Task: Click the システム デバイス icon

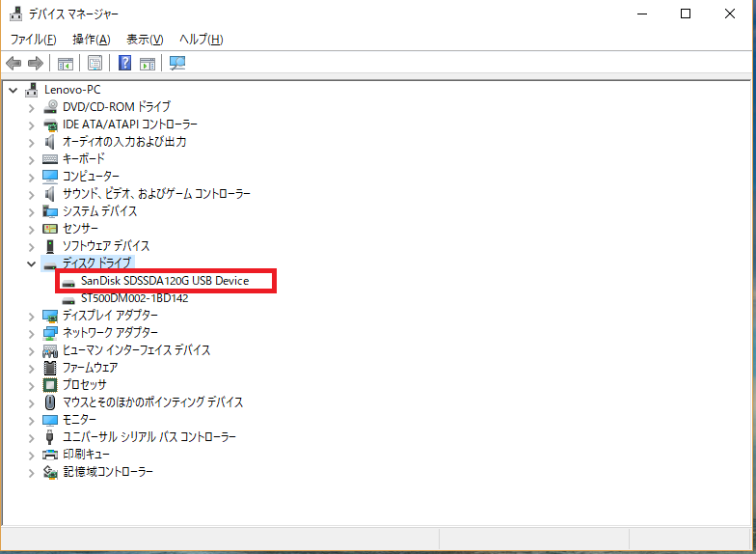Action: click(x=50, y=211)
